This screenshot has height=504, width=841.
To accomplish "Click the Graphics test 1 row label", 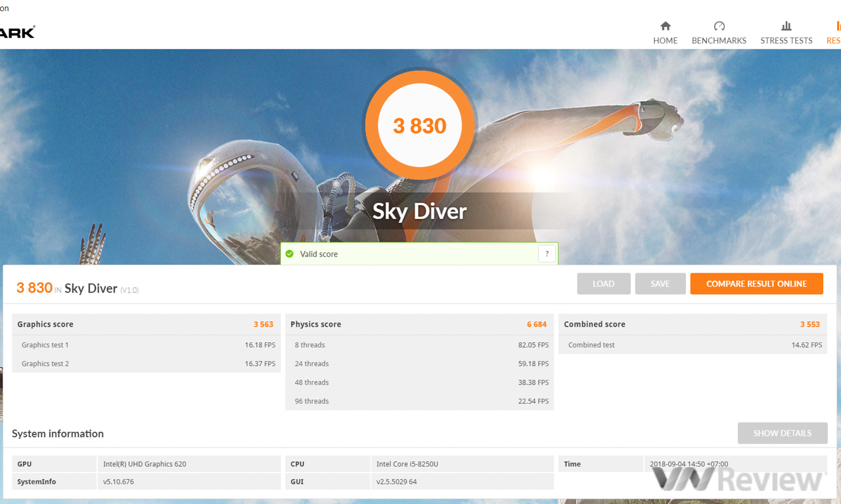I will pos(45,345).
